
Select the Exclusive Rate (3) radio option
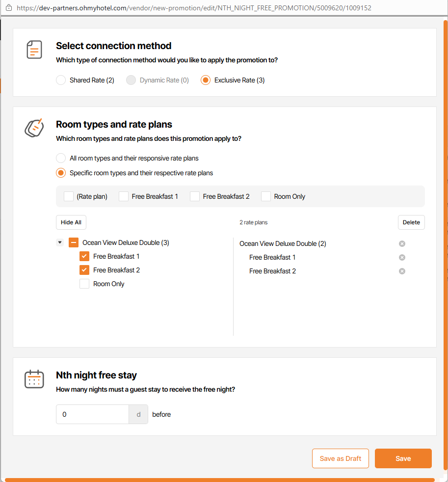point(206,80)
